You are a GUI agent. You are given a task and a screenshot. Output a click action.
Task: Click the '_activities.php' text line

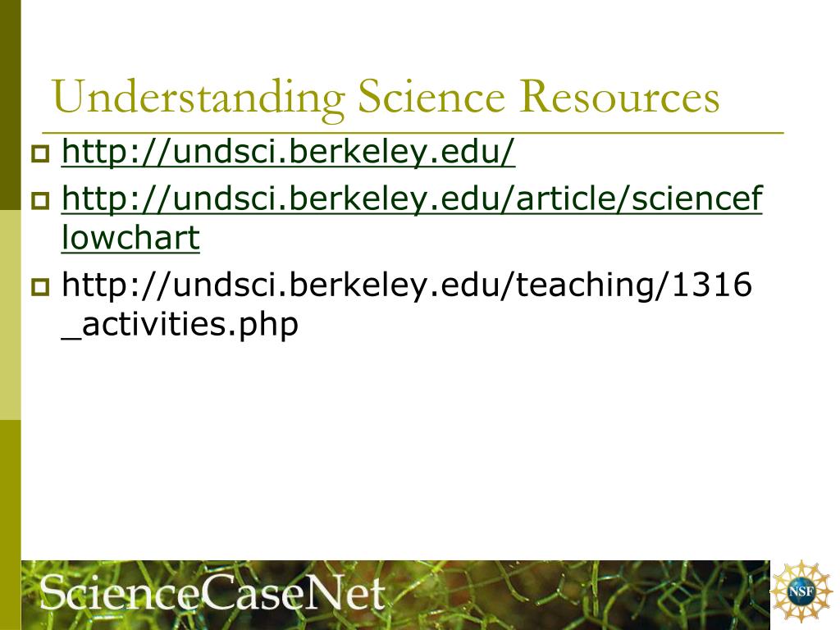coord(180,325)
